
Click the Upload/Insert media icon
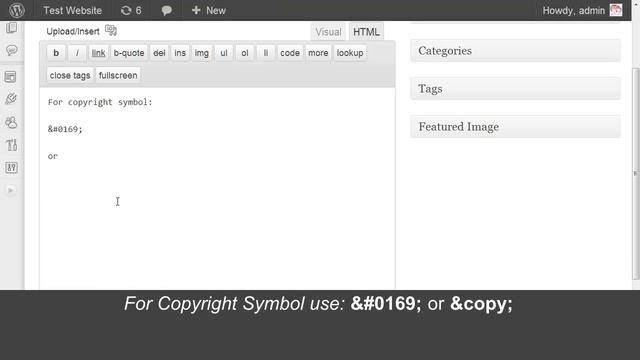tap(111, 30)
